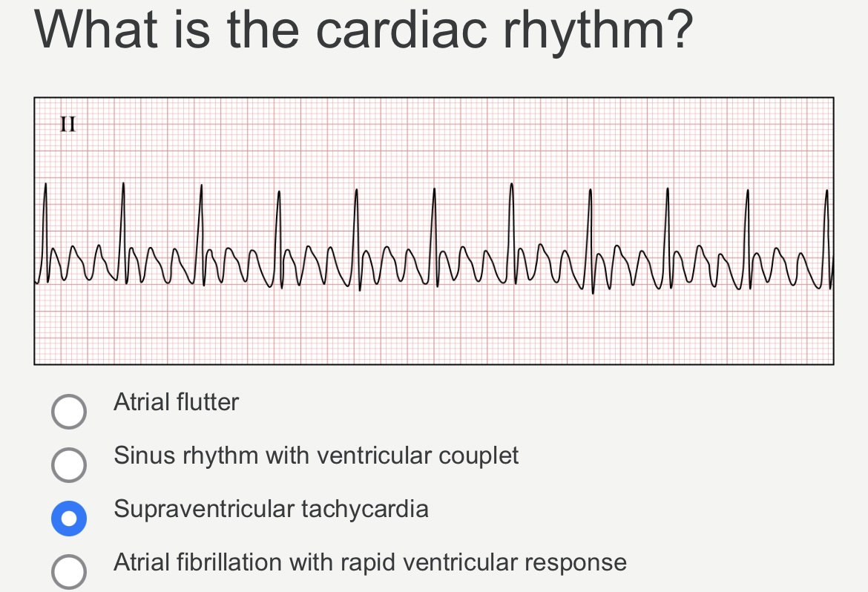
Task: Click the last QRS spike on the ECG strip
Action: click(x=827, y=238)
